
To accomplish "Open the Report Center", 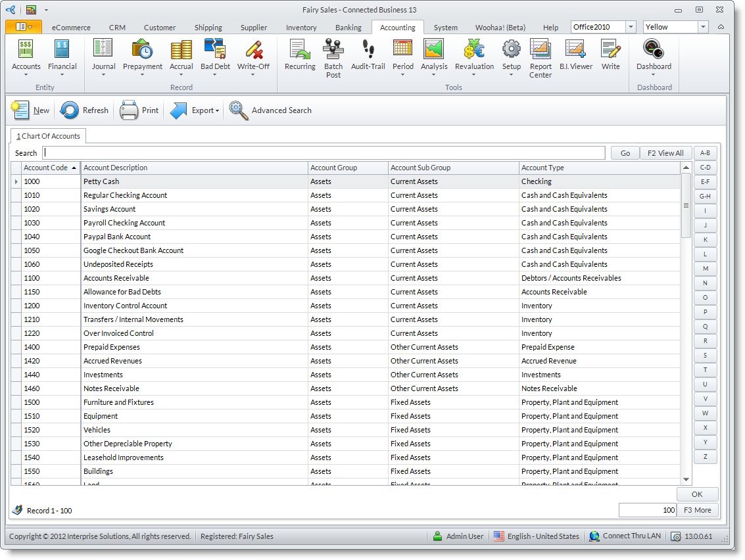I will click(541, 58).
